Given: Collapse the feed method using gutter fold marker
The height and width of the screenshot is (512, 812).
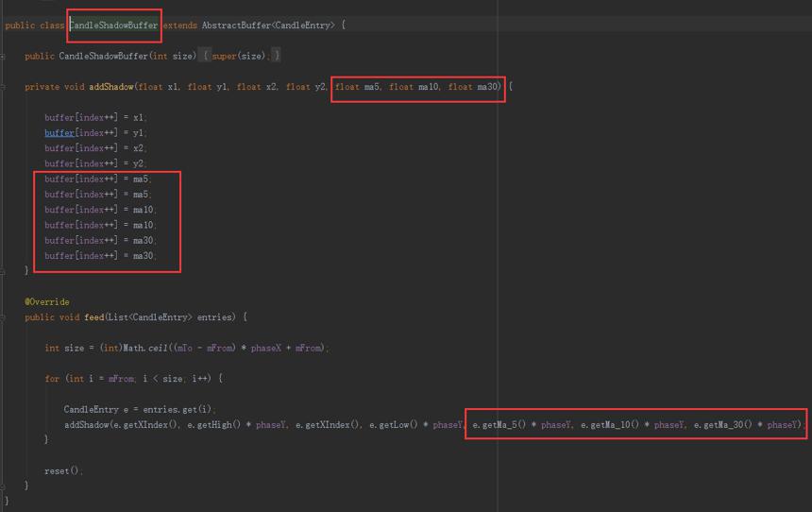Looking at the screenshot, I should tap(3, 317).
